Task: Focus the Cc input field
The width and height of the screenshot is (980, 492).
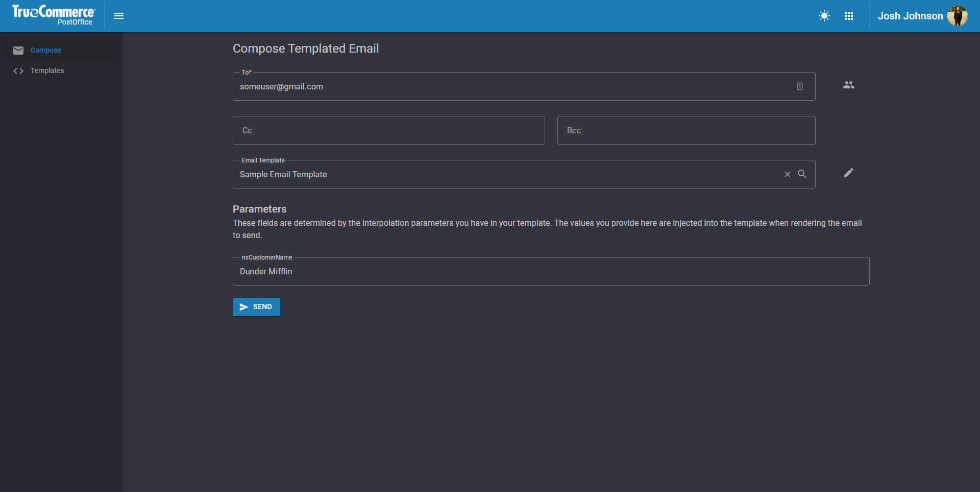Action: coord(389,130)
